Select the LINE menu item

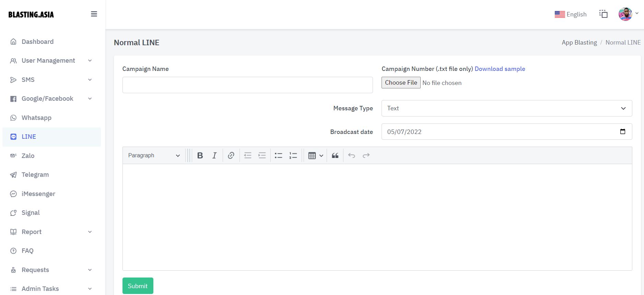(x=51, y=137)
